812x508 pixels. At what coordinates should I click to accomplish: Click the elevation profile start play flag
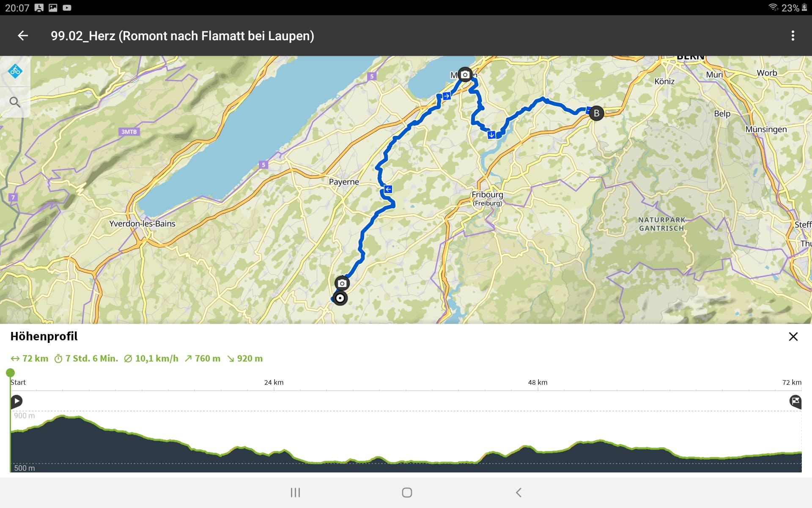click(16, 401)
